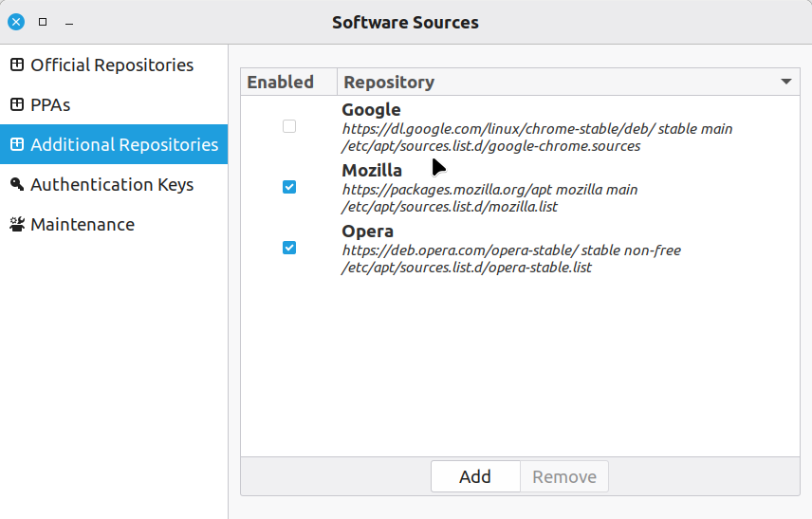Click the Remove button
This screenshot has width=812, height=519.
[x=564, y=476]
